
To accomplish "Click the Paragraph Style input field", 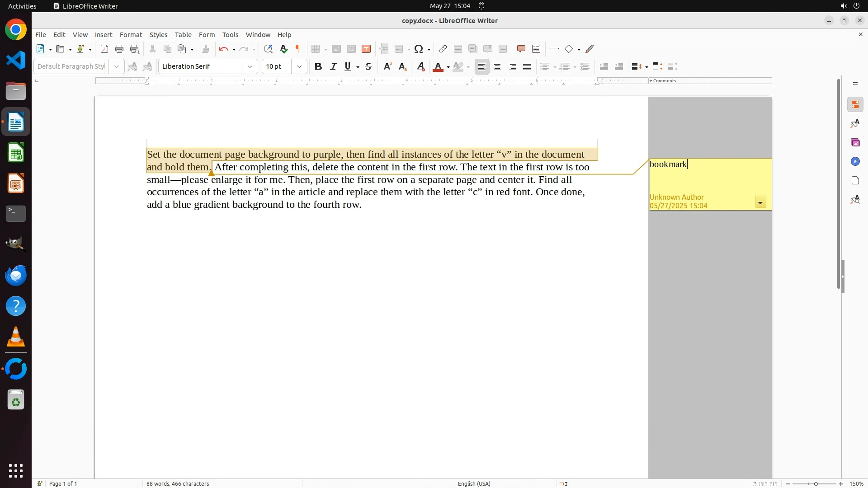I will (x=71, y=66).
